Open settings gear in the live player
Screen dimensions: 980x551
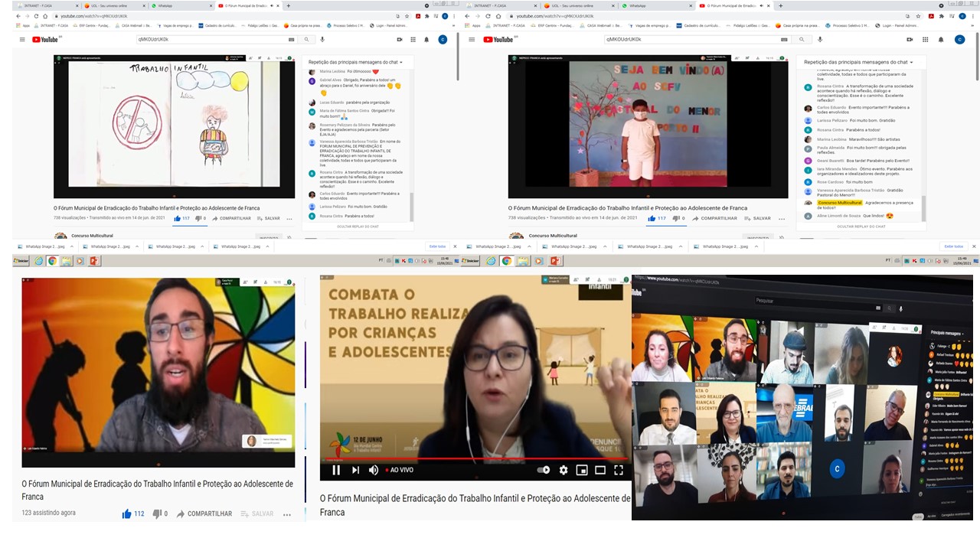[563, 470]
